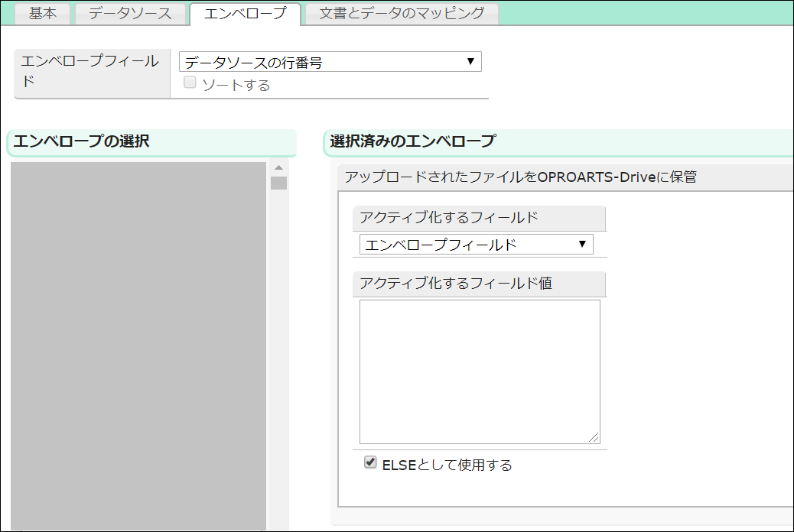794x532 pixels.
Task: Go to 文書とデータのマッピング tab
Action: pos(402,14)
